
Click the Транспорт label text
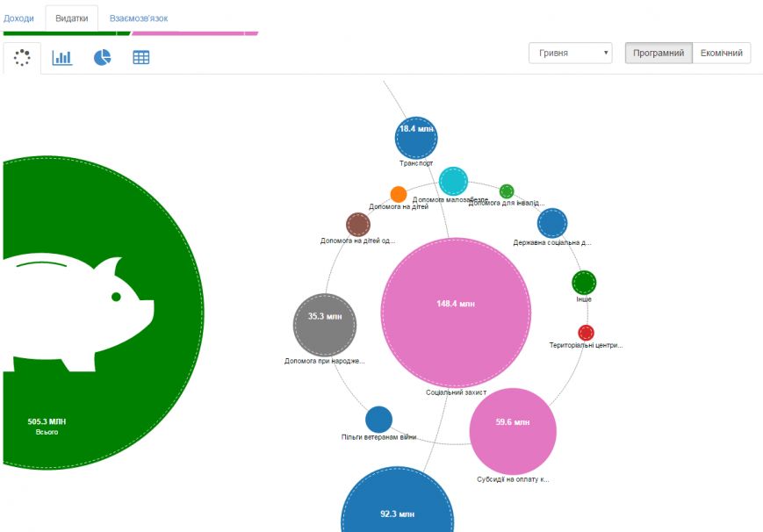click(416, 163)
